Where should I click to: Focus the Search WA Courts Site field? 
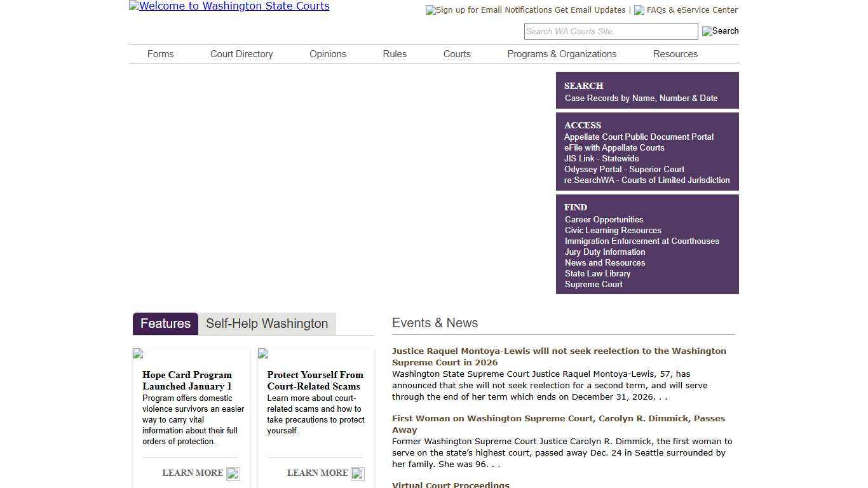(610, 32)
